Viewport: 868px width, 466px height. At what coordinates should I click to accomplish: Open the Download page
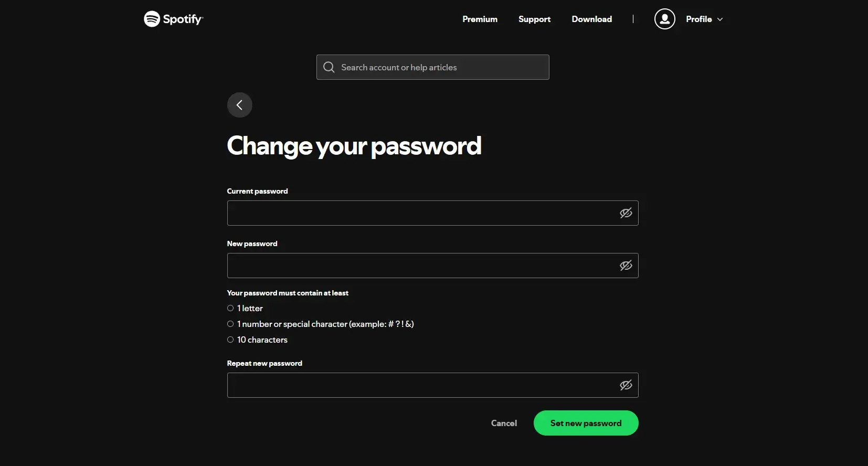pyautogui.click(x=591, y=19)
